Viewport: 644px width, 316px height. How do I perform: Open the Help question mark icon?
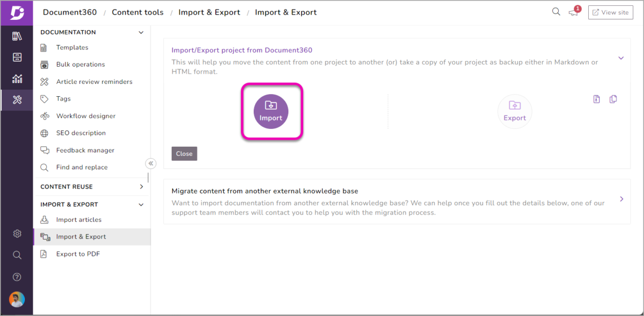[x=17, y=277]
